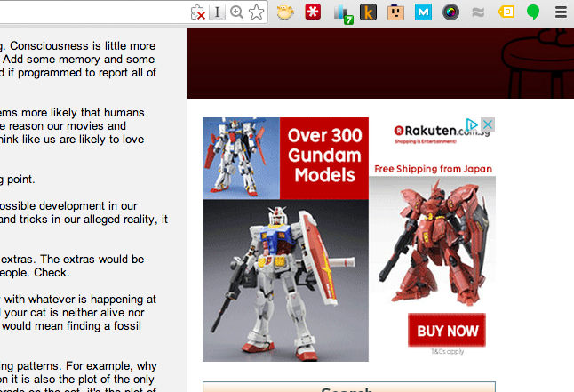Click the red Sazabi model image

pyautogui.click(x=433, y=244)
